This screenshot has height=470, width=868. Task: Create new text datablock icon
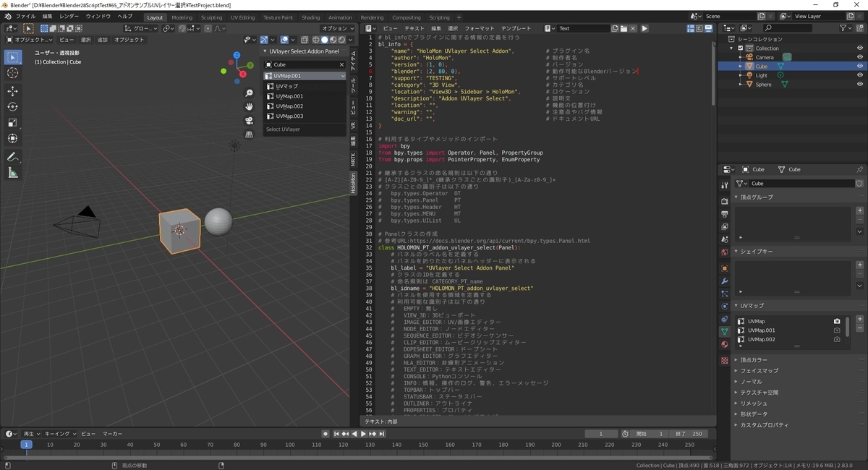[x=614, y=28]
